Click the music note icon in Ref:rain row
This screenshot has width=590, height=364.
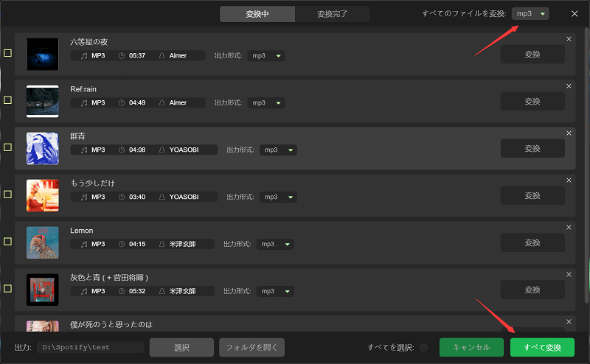[84, 102]
